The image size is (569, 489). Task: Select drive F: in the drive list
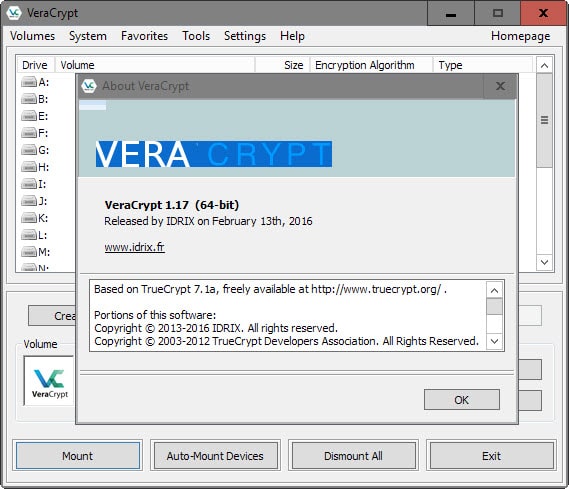pyautogui.click(x=35, y=133)
